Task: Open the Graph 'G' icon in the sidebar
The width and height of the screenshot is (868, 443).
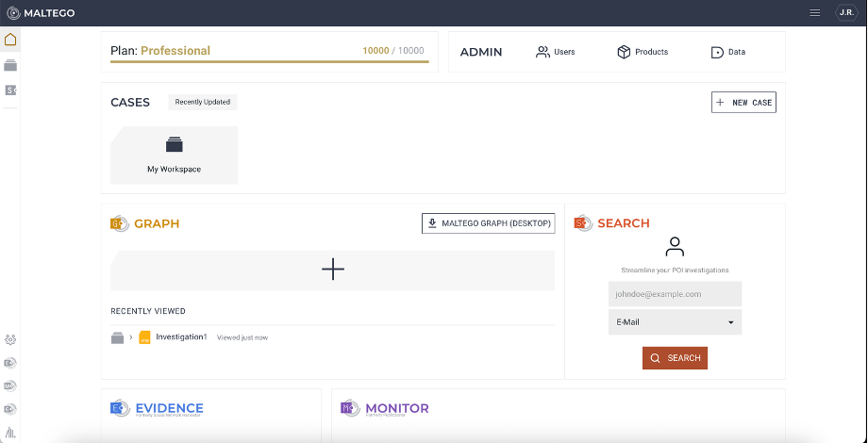Action: [x=10, y=409]
